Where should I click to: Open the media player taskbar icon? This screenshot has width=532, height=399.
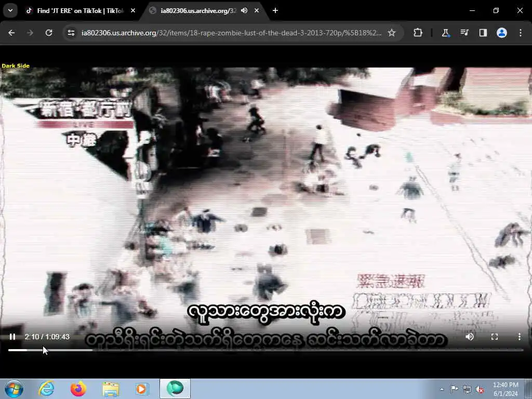pos(141,389)
